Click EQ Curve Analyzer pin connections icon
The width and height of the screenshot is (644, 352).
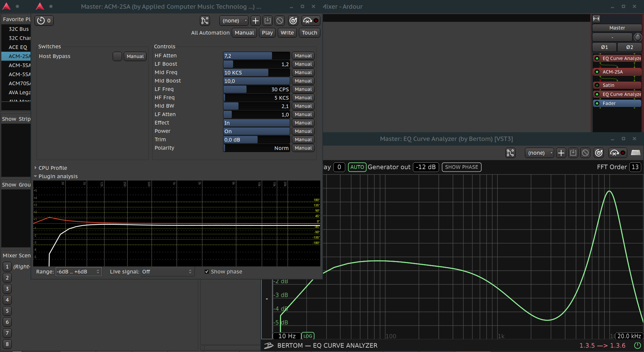point(510,153)
